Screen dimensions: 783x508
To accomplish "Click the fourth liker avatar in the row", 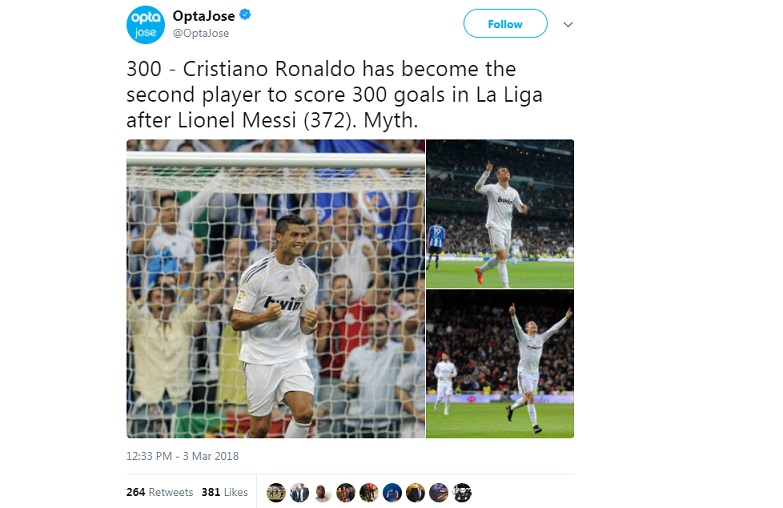I will tap(346, 493).
